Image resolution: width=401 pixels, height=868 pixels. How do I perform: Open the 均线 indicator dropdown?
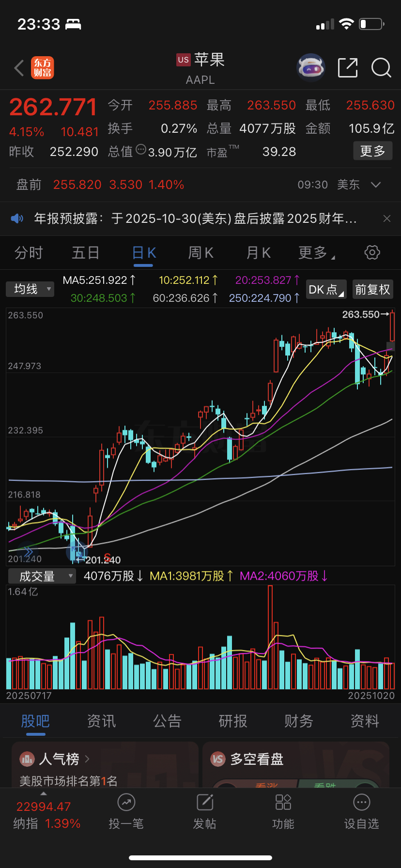tap(30, 289)
